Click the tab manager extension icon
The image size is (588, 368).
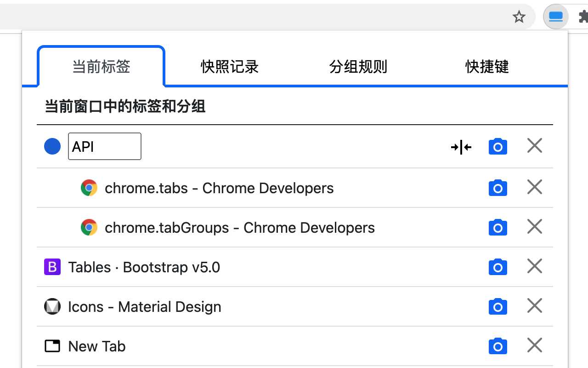click(x=555, y=17)
